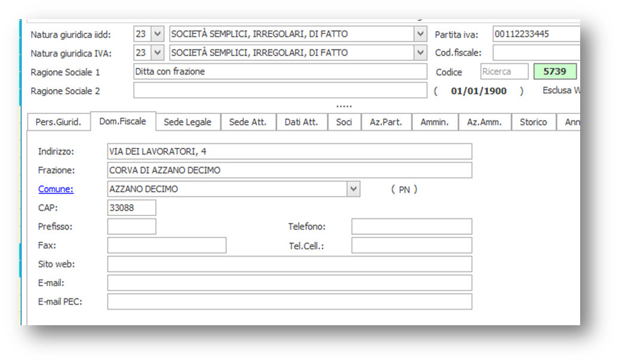Click the Comune AZZANO DECIMO combo box

pyautogui.click(x=233, y=189)
